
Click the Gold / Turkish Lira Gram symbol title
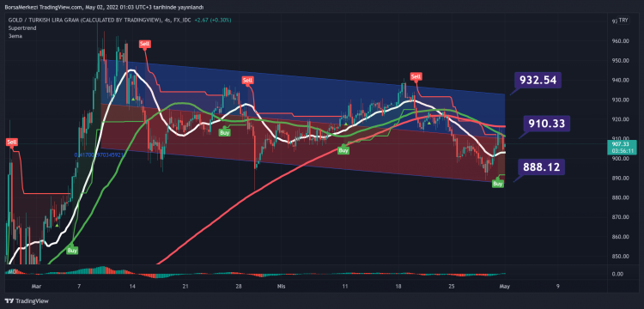click(x=84, y=20)
